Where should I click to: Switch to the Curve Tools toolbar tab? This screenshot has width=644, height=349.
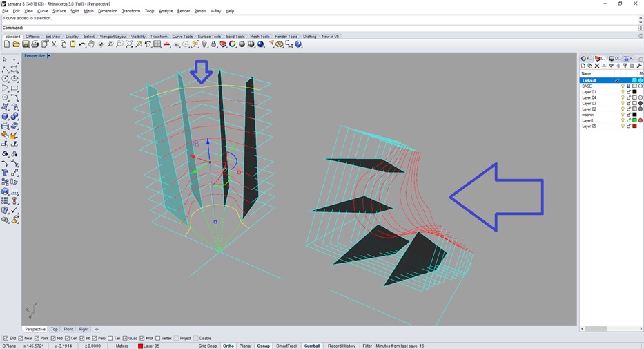(x=182, y=37)
